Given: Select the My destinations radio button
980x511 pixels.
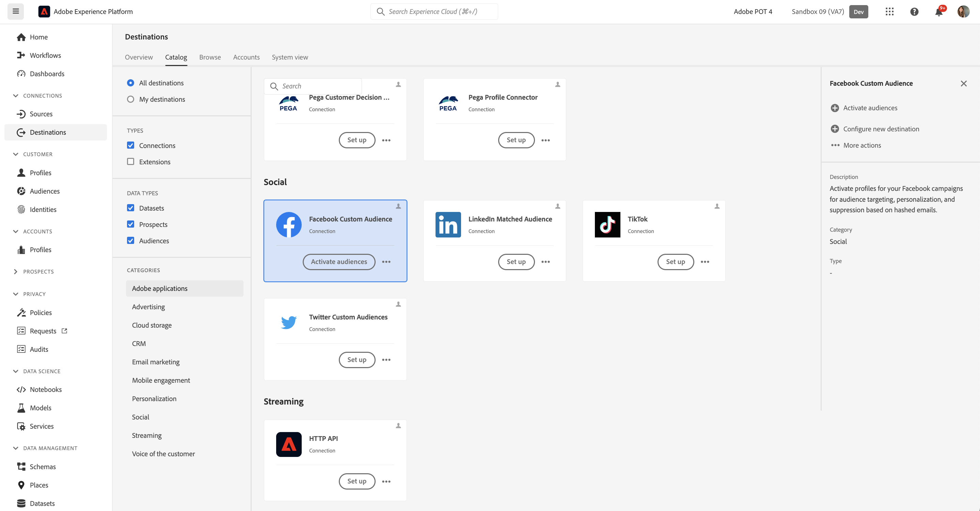Looking at the screenshot, I should click(x=130, y=99).
